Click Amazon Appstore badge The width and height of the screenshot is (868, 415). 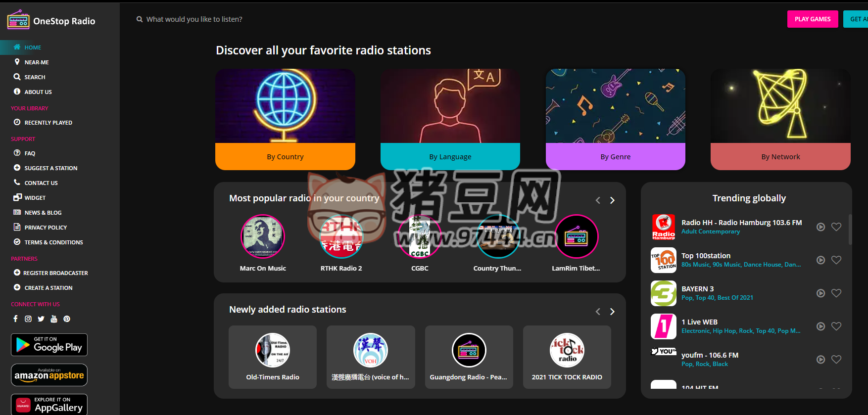point(49,375)
